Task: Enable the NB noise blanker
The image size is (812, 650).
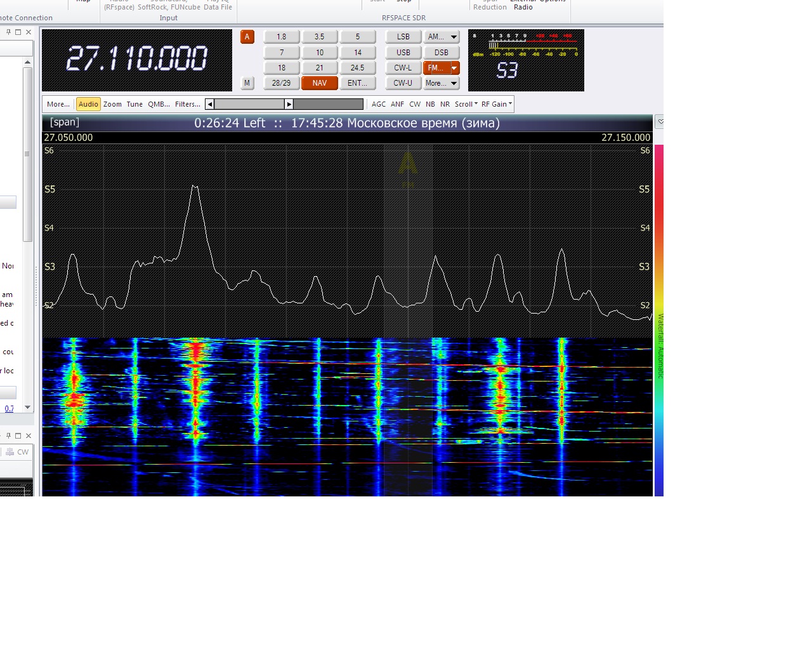Action: (x=430, y=104)
